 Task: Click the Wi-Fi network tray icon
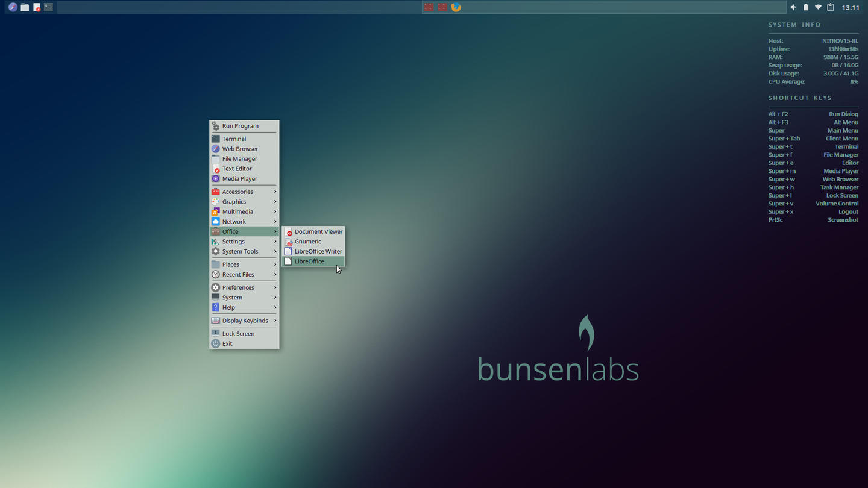(x=818, y=7)
